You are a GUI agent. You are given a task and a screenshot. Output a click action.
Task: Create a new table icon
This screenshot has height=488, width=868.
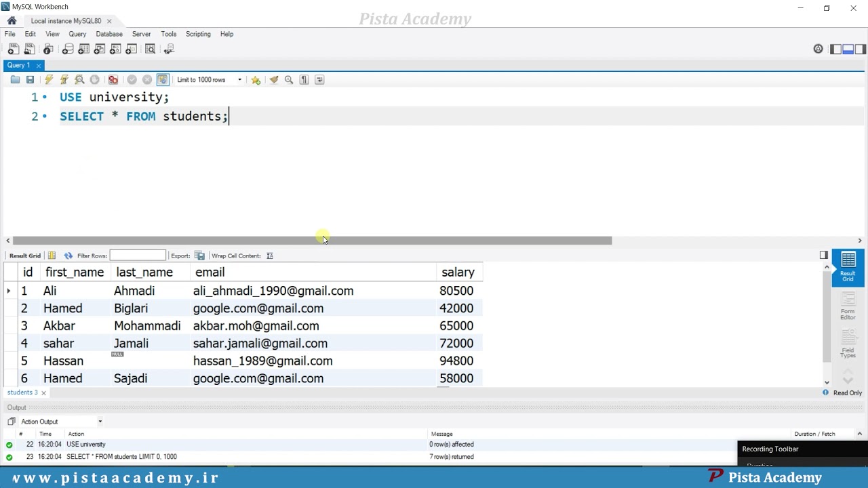(84, 49)
